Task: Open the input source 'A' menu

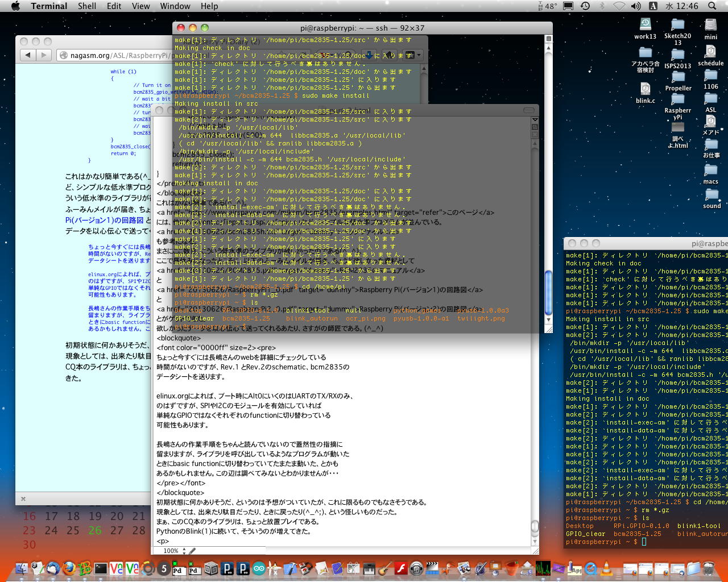Action: 653,6
